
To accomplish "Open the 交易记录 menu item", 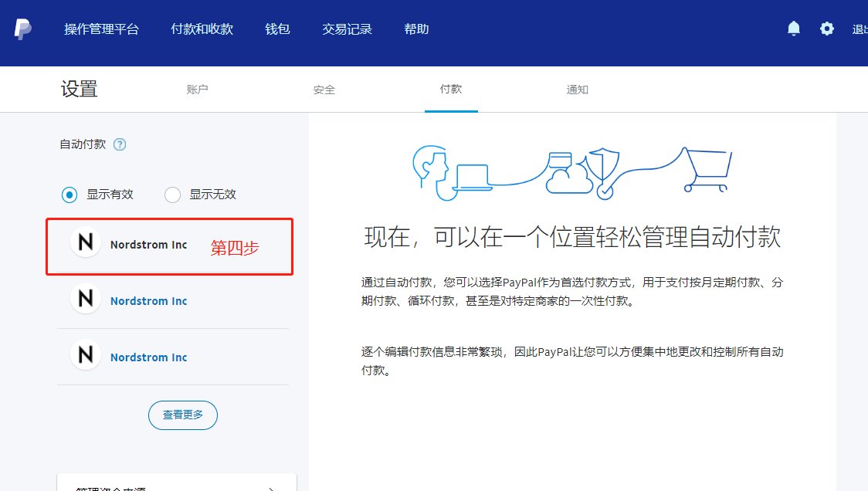I will (346, 29).
